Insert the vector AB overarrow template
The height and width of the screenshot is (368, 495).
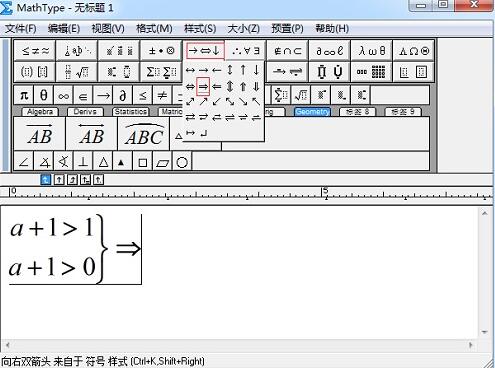point(40,134)
